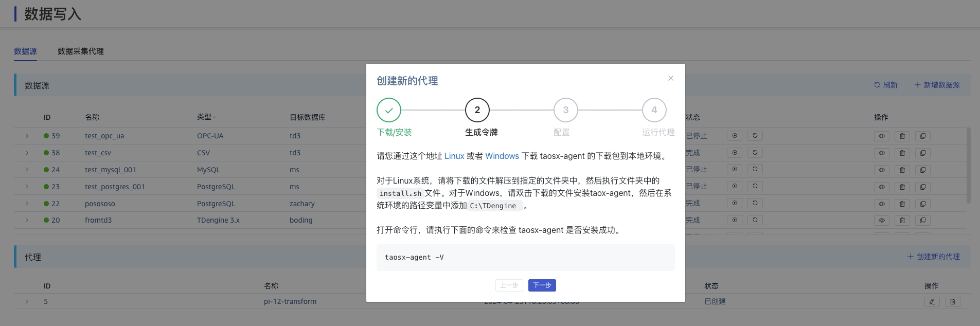Image resolution: width=980 pixels, height=326 pixels.
Task: View test_opc_ua details with eye icon
Action: coord(881,136)
